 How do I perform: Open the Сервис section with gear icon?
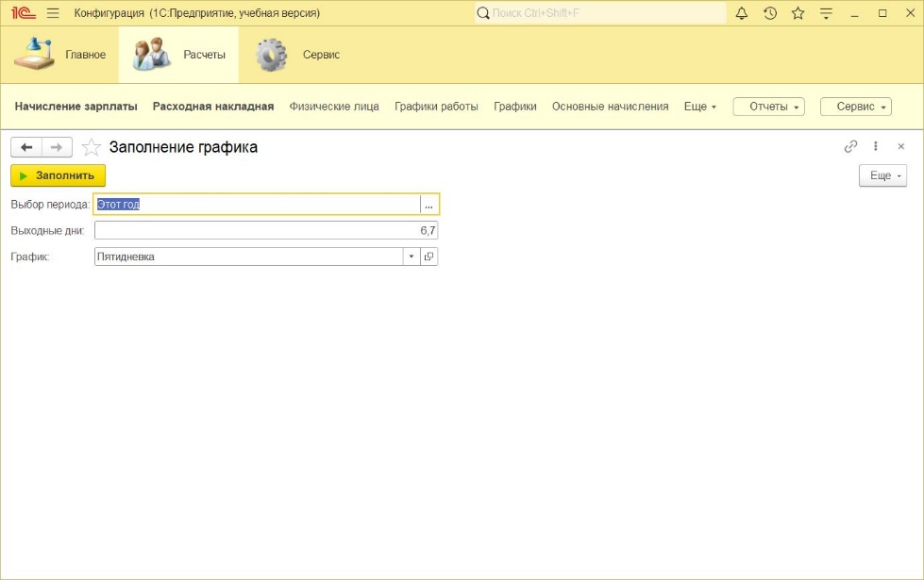[297, 55]
